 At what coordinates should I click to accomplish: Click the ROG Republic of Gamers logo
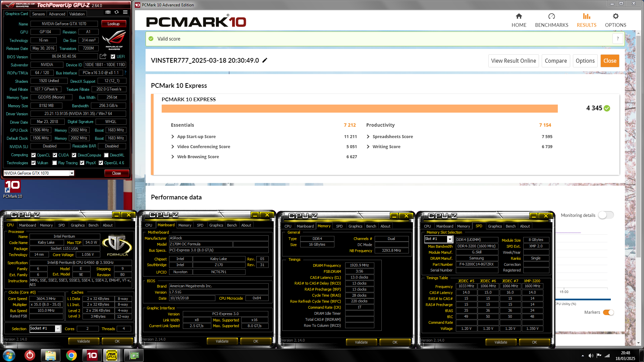click(114, 40)
